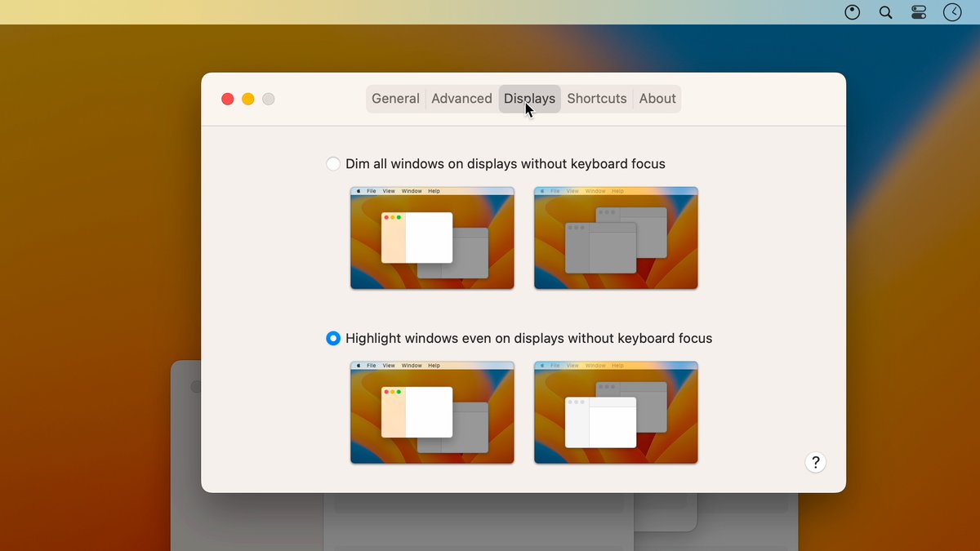This screenshot has height=551, width=980.
Task: Select Highlight windows even on displays radio button
Action: (x=333, y=338)
